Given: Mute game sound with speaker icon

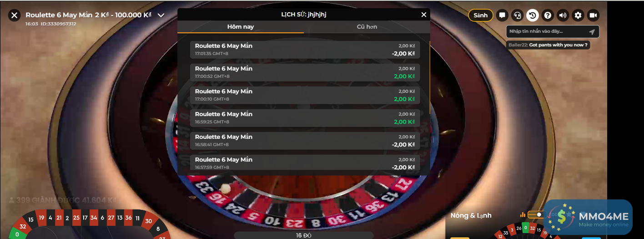Looking at the screenshot, I should [x=563, y=15].
